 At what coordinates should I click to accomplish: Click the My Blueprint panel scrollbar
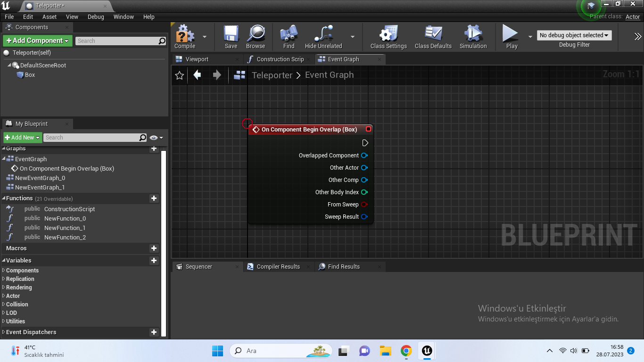(164, 244)
